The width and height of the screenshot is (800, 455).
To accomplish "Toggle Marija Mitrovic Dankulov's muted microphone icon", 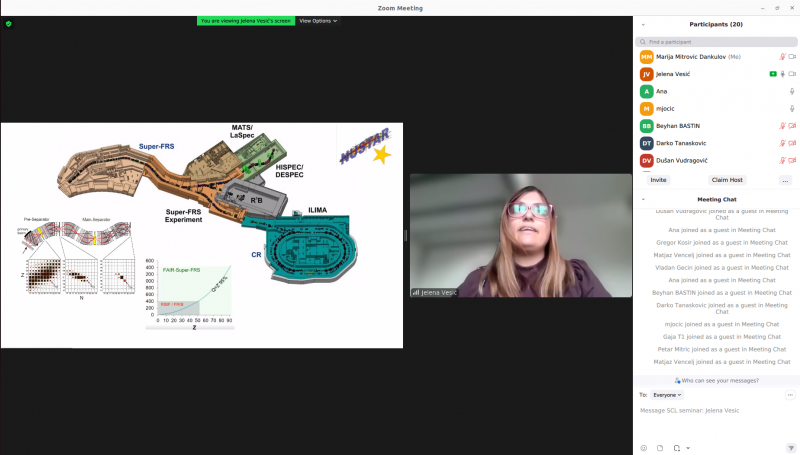I will (x=782, y=57).
